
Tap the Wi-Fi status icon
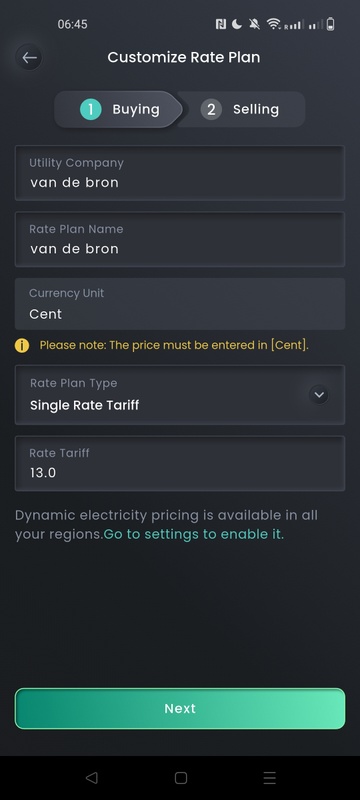click(274, 24)
